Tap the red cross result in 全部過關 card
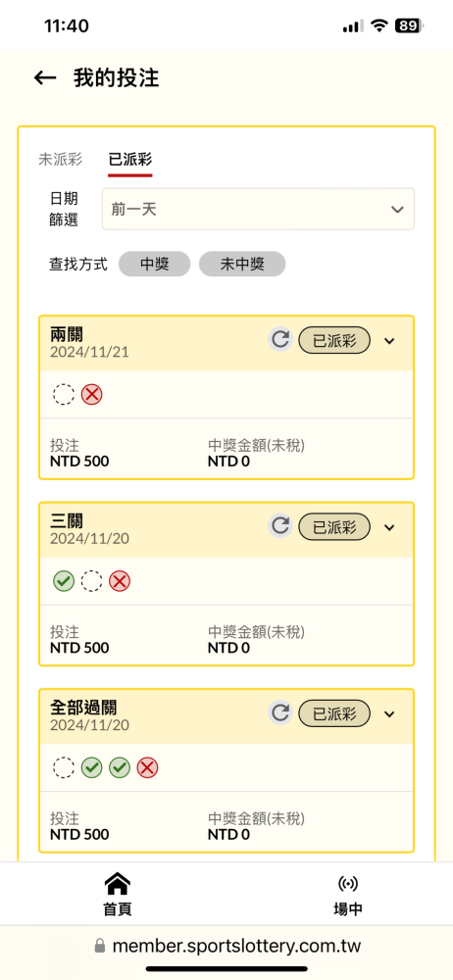Image resolution: width=453 pixels, height=980 pixels. coord(148,768)
